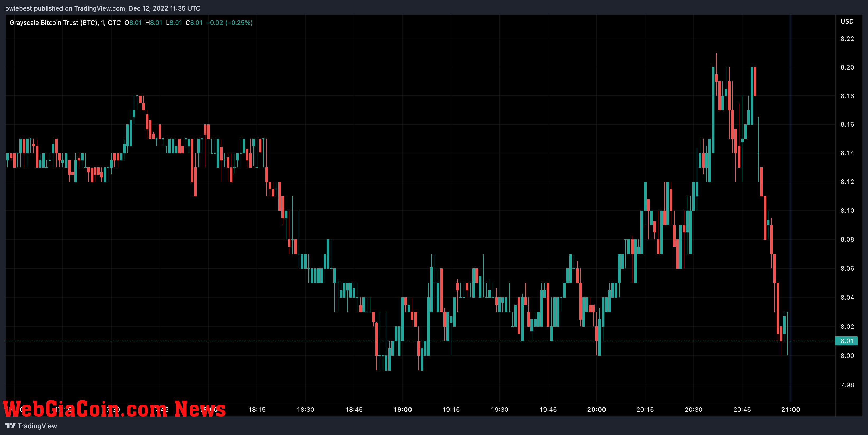
Task: Click the 8.16 price axis label
Action: tap(847, 125)
